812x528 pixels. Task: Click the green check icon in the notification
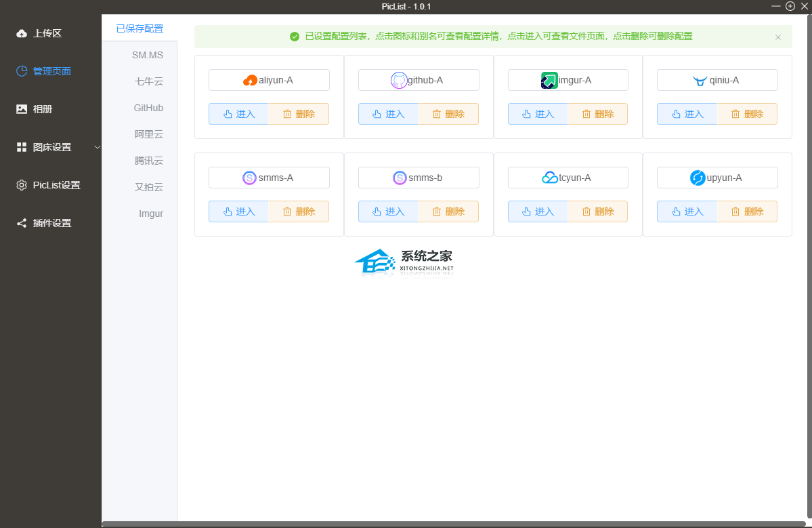pos(294,37)
